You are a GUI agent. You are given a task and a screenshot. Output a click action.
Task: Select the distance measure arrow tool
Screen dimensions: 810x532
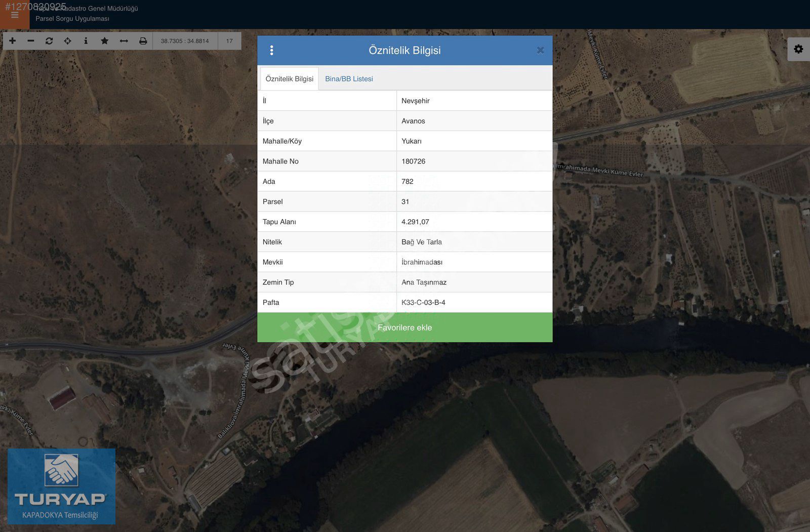(124, 41)
